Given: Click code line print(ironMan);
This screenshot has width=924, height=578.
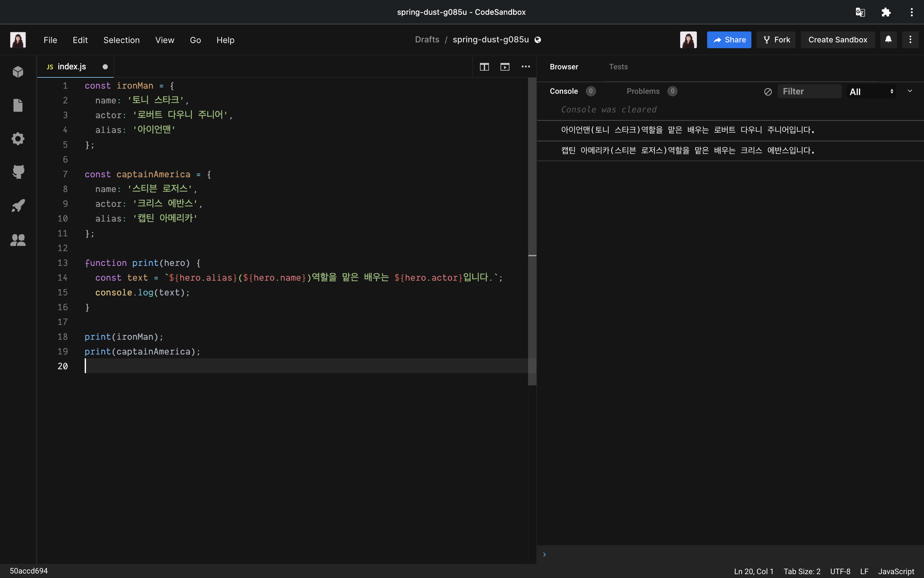Looking at the screenshot, I should click(124, 337).
